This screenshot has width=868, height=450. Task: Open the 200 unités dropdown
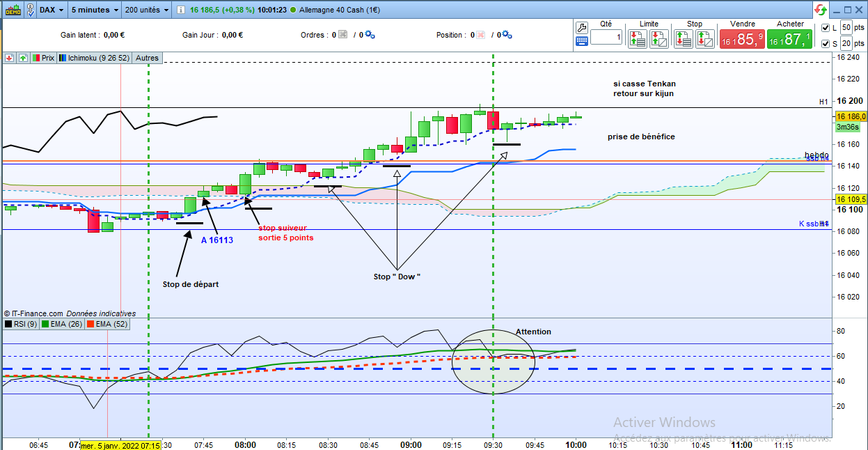[x=147, y=10]
